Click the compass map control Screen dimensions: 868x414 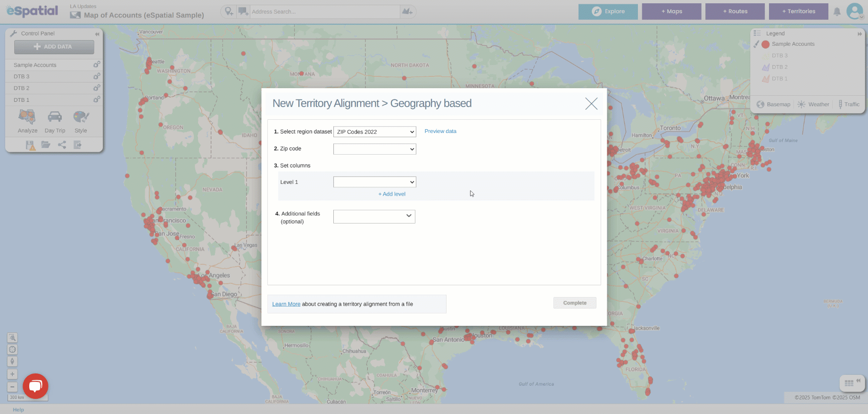coord(12,361)
